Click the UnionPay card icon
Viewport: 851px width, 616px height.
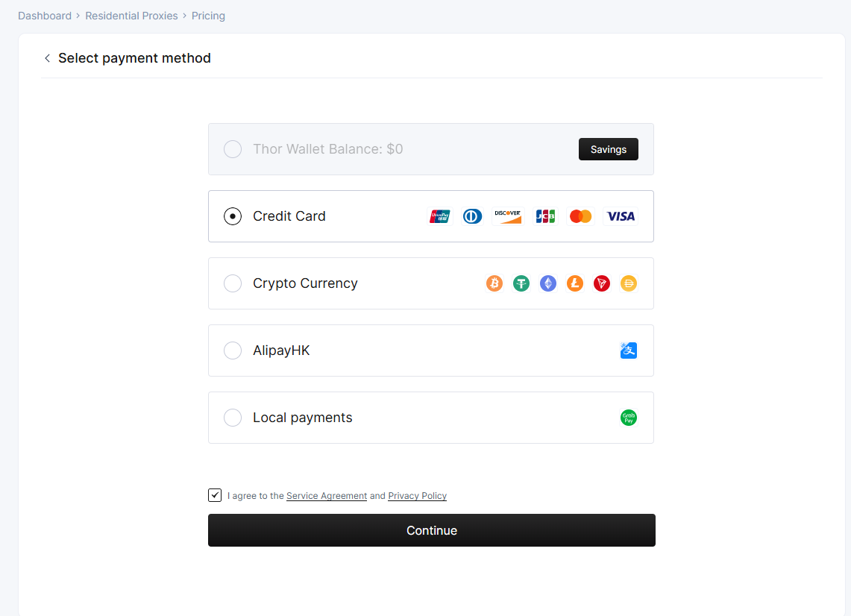[x=439, y=216]
